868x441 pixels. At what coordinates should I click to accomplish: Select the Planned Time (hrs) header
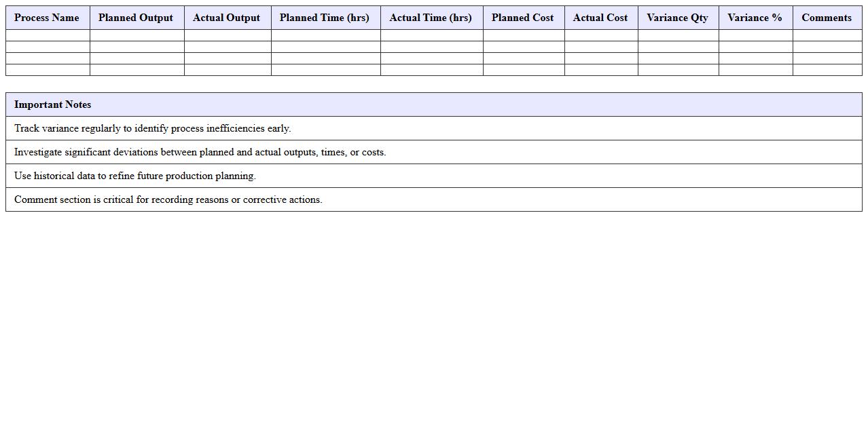coord(325,18)
